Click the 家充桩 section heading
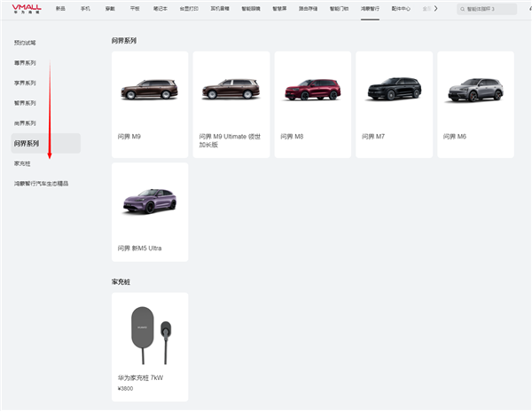 [x=121, y=282]
